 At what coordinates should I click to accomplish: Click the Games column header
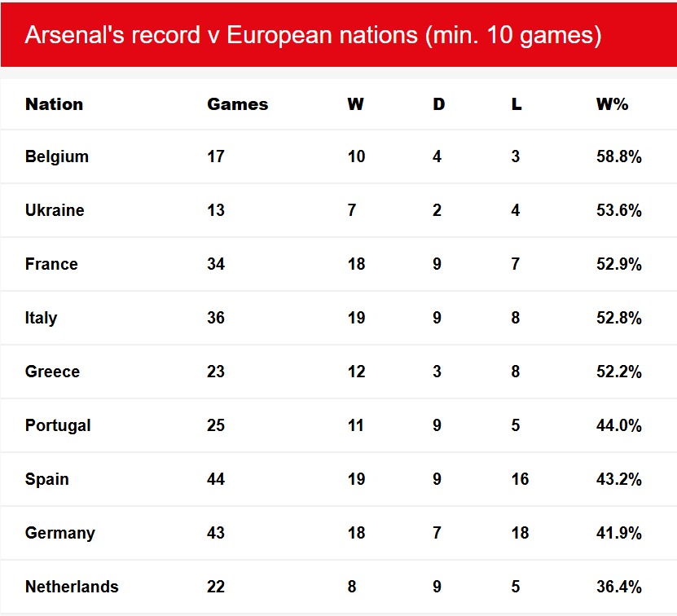point(237,104)
